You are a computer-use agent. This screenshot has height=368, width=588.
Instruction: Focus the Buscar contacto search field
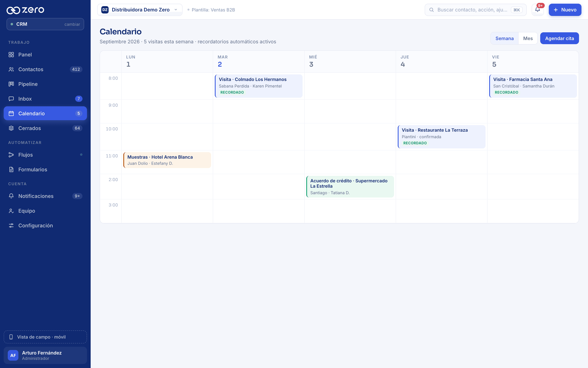pos(476,10)
